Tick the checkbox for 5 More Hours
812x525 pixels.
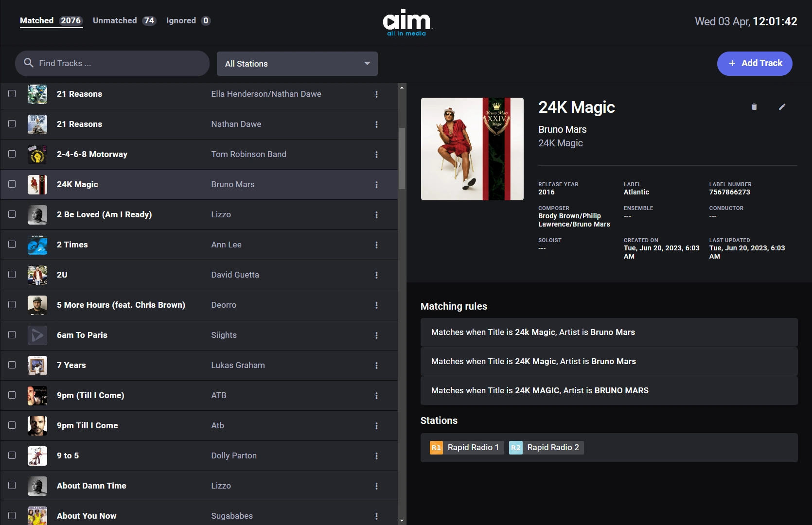12,305
